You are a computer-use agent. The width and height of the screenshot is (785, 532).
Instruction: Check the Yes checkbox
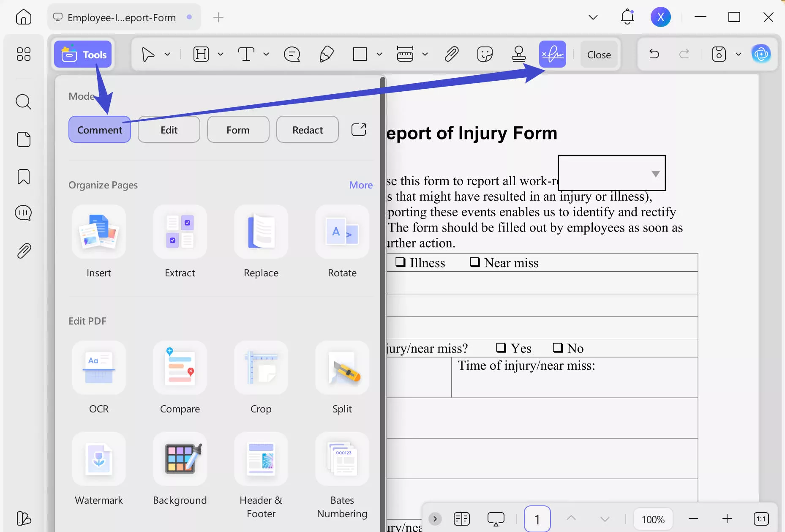click(x=501, y=348)
